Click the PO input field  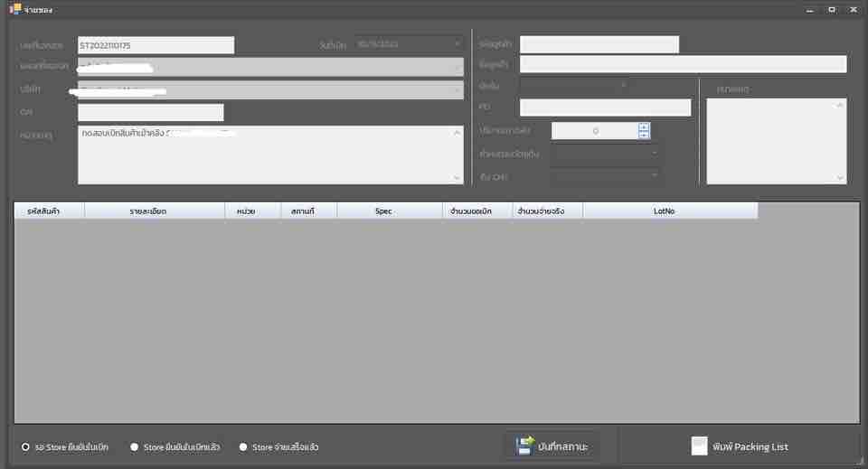pos(605,108)
